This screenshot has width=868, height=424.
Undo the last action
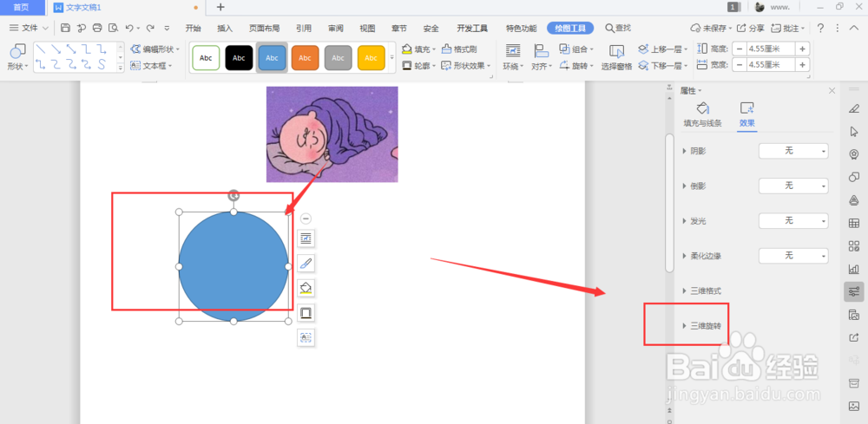129,28
